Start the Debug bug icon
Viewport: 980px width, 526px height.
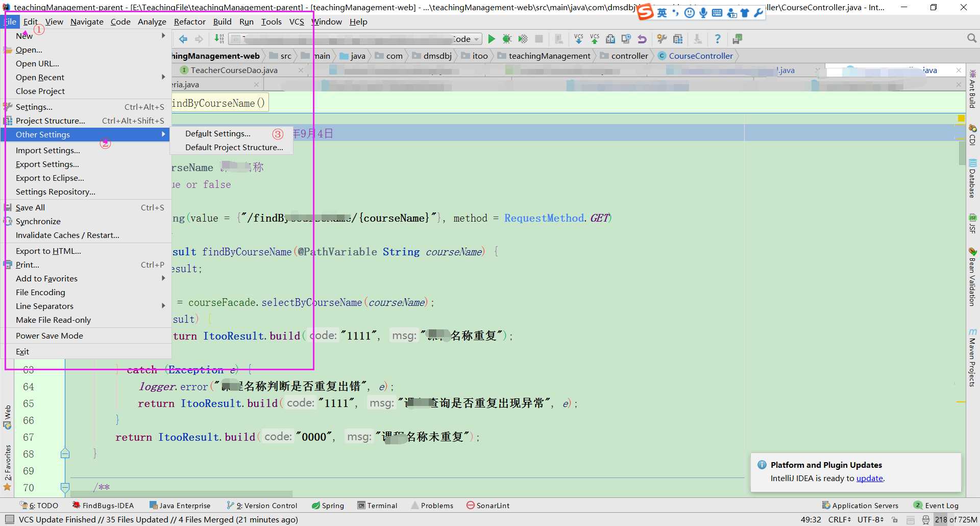507,39
